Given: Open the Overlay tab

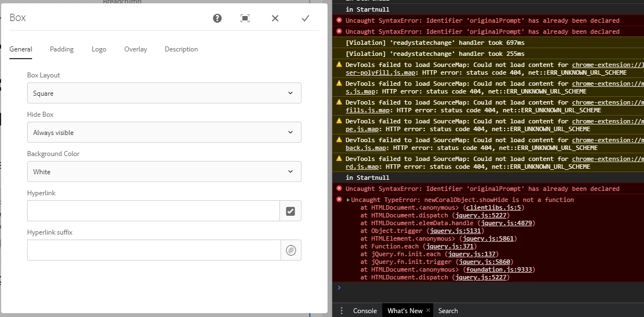Looking at the screenshot, I should click(x=136, y=49).
